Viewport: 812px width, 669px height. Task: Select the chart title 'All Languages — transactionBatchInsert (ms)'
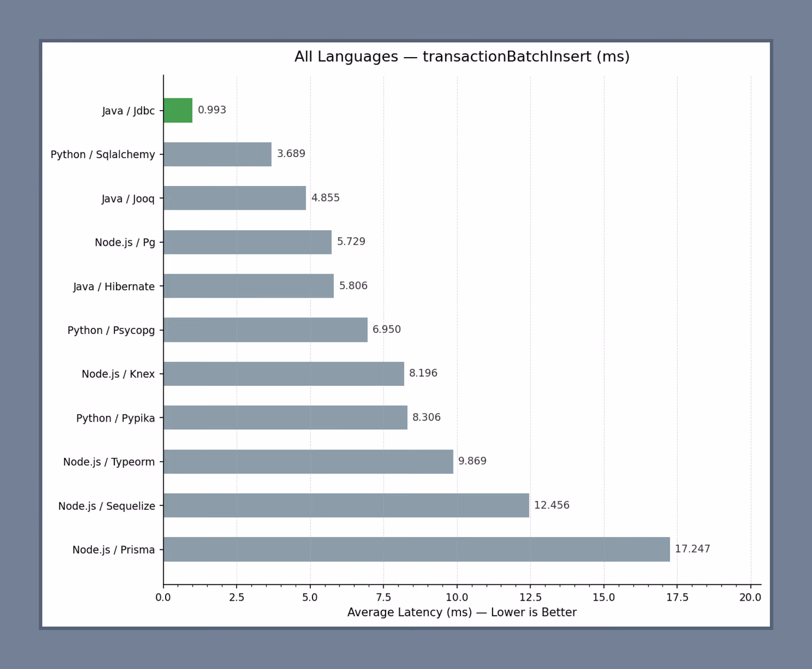point(462,57)
